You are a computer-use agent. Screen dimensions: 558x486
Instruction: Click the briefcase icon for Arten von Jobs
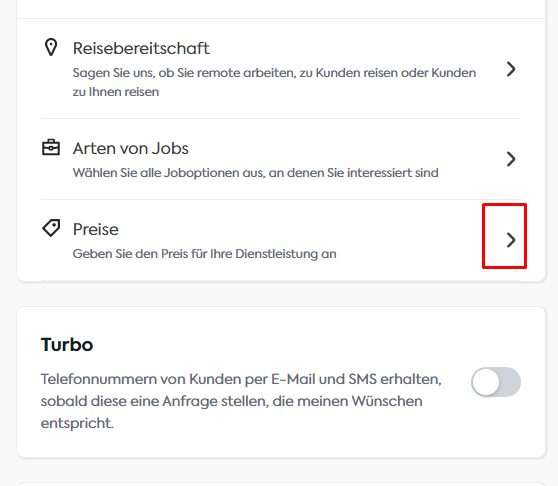point(51,147)
